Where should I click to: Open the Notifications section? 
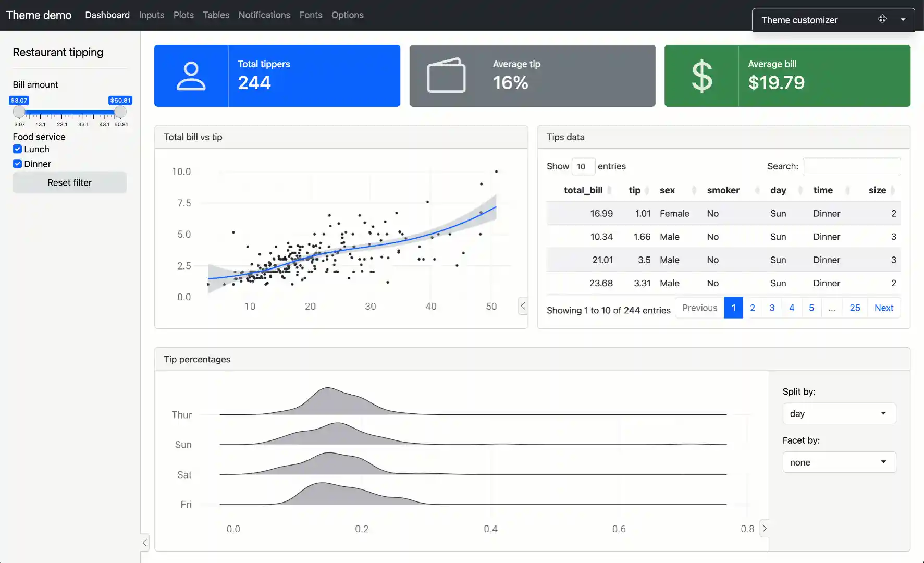pyautogui.click(x=264, y=15)
